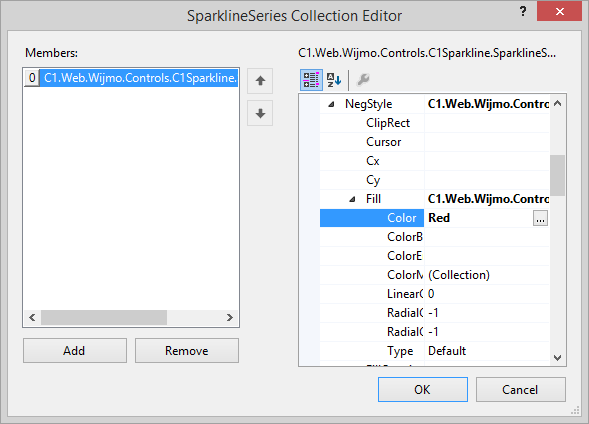Select the Cursor property row

[x=434, y=142]
